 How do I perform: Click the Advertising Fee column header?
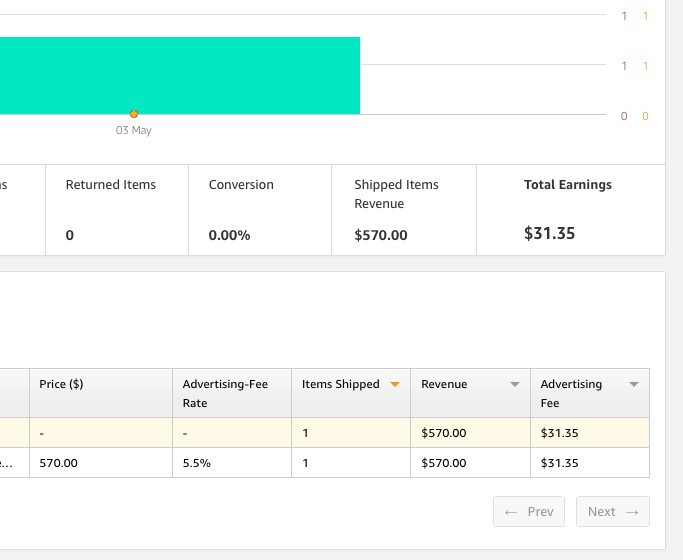click(x=590, y=393)
